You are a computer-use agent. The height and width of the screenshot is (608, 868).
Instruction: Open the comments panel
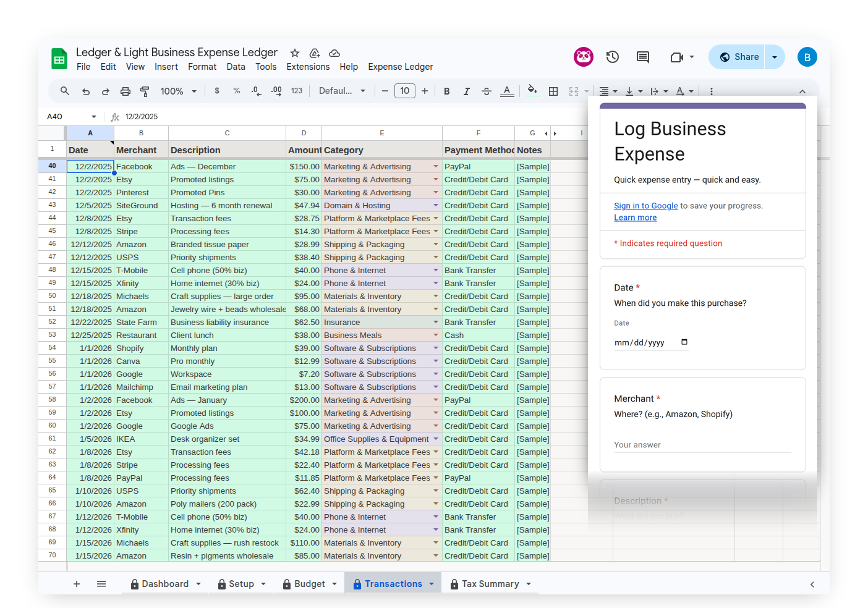pyautogui.click(x=643, y=57)
